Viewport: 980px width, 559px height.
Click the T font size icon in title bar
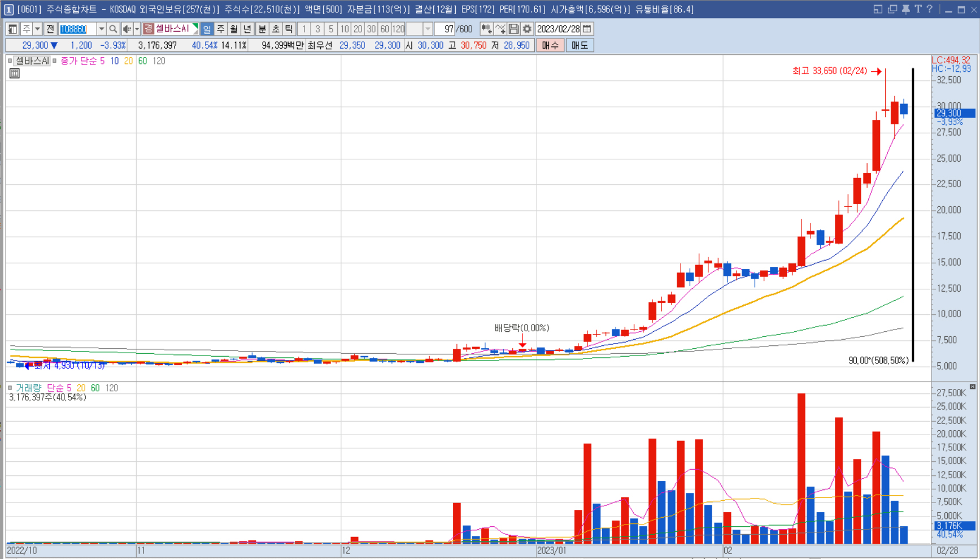(918, 9)
